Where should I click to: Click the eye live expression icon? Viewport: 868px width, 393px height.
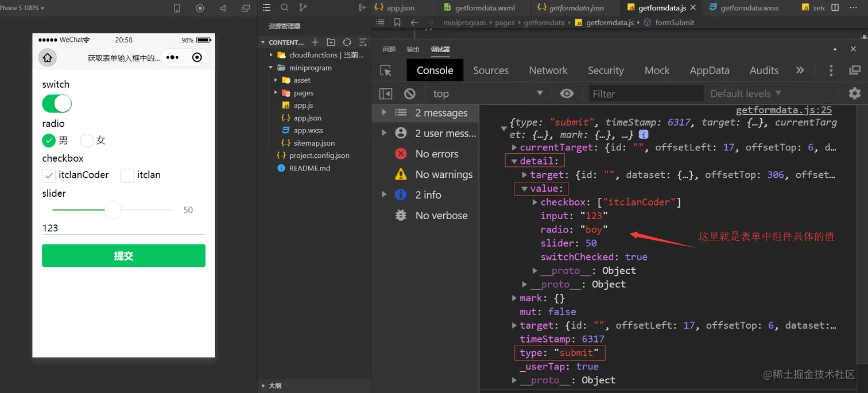click(567, 94)
